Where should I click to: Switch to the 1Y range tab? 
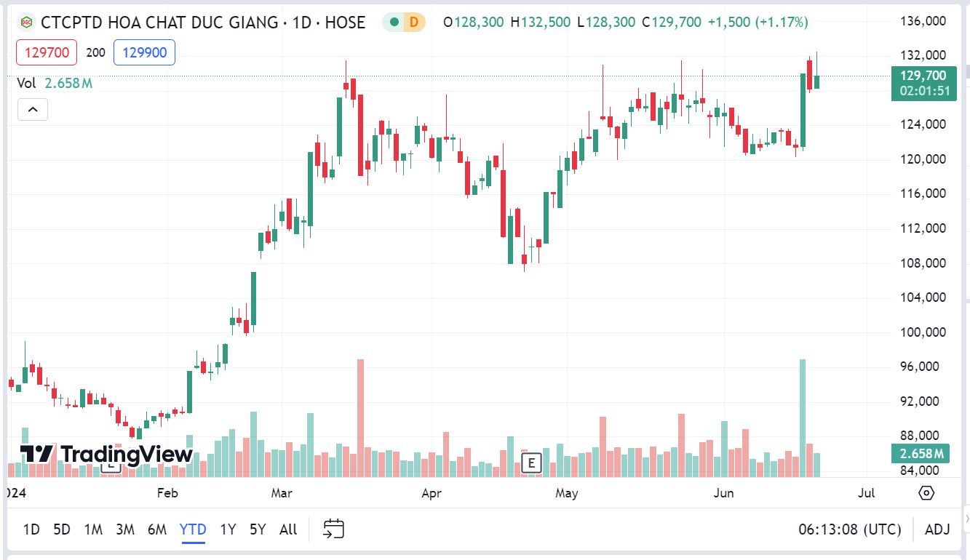tap(227, 529)
